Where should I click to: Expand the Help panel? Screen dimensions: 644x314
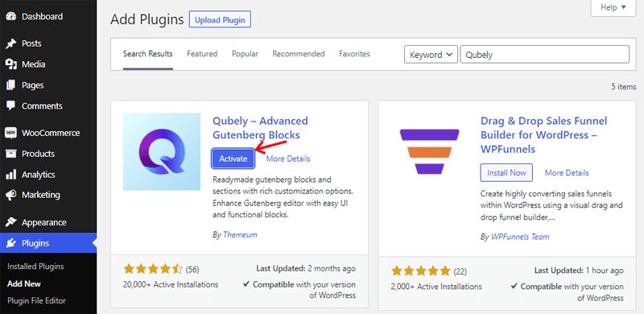(x=613, y=8)
